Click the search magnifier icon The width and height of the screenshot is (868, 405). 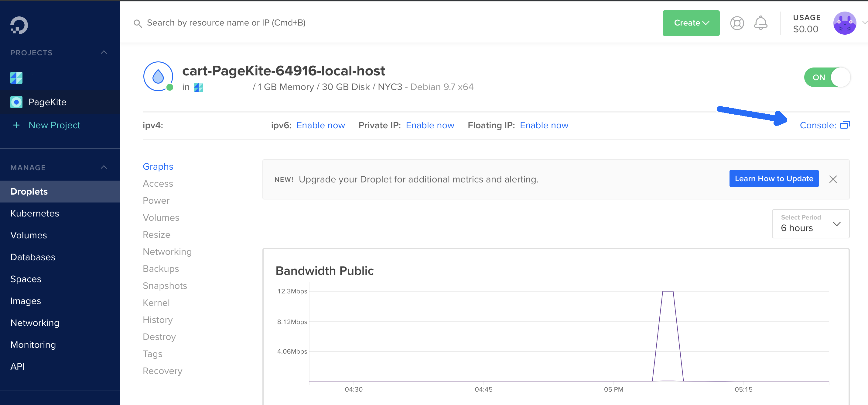tap(138, 23)
